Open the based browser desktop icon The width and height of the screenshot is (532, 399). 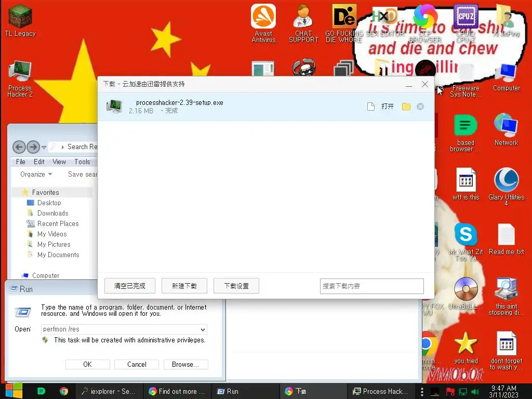pyautogui.click(x=465, y=132)
